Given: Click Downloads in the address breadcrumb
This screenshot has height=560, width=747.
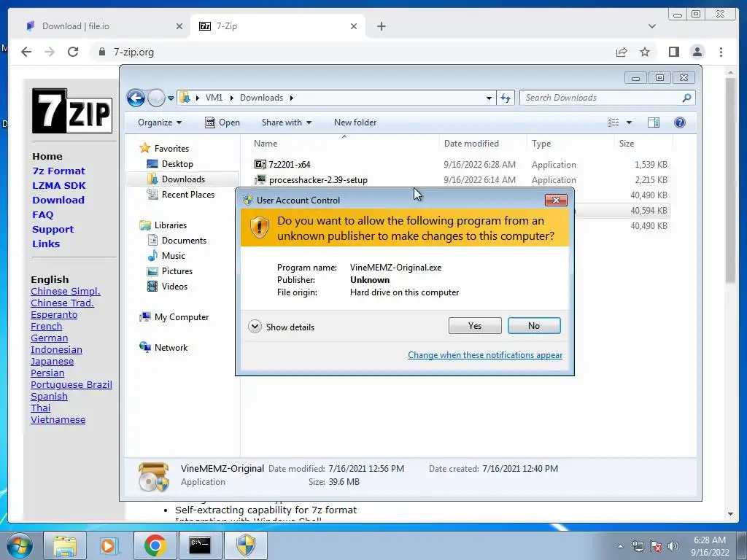Looking at the screenshot, I should click(261, 98).
